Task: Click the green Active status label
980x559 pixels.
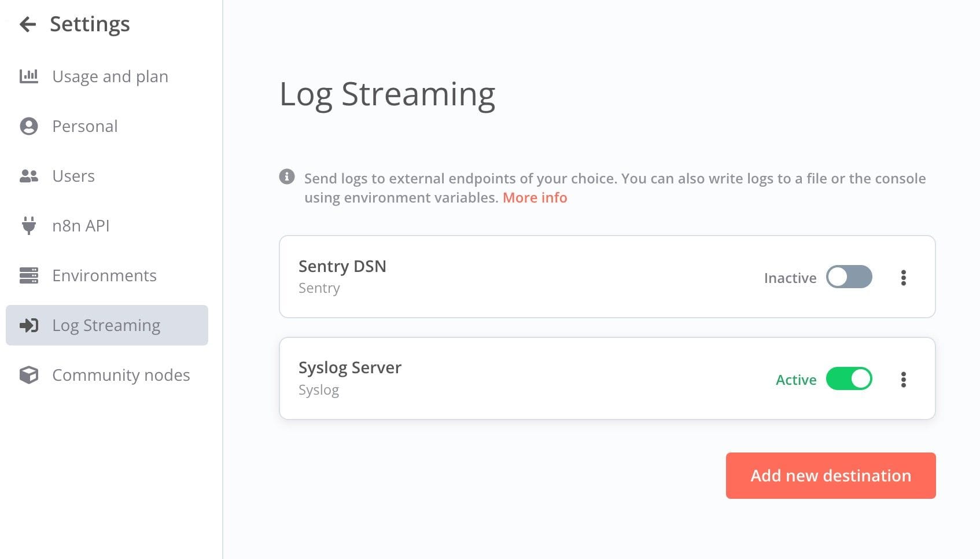Action: (x=795, y=380)
